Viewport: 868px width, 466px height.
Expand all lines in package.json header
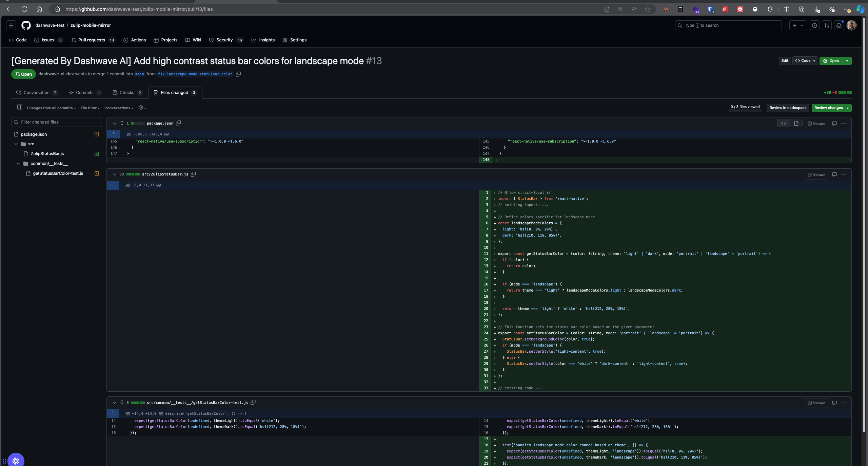pos(122,123)
